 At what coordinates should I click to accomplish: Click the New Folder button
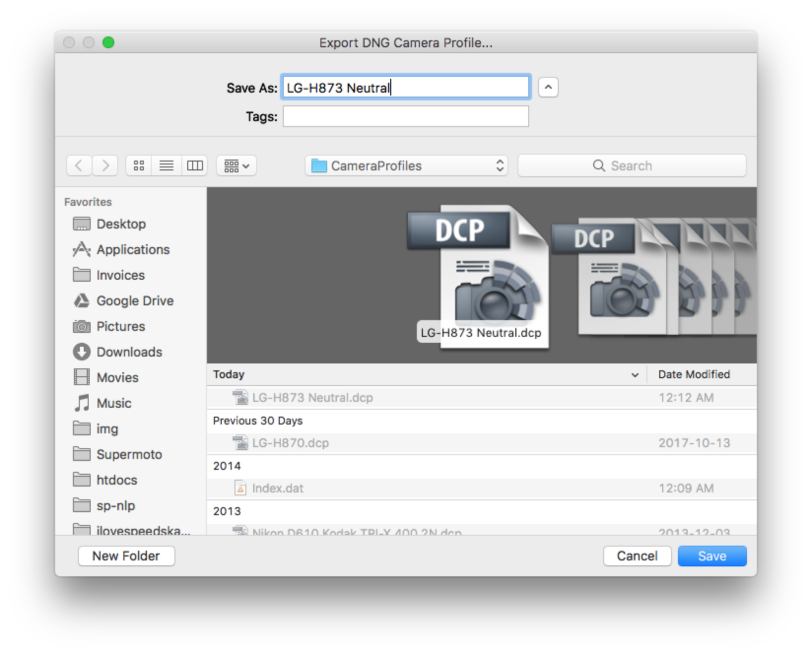pyautogui.click(x=126, y=556)
